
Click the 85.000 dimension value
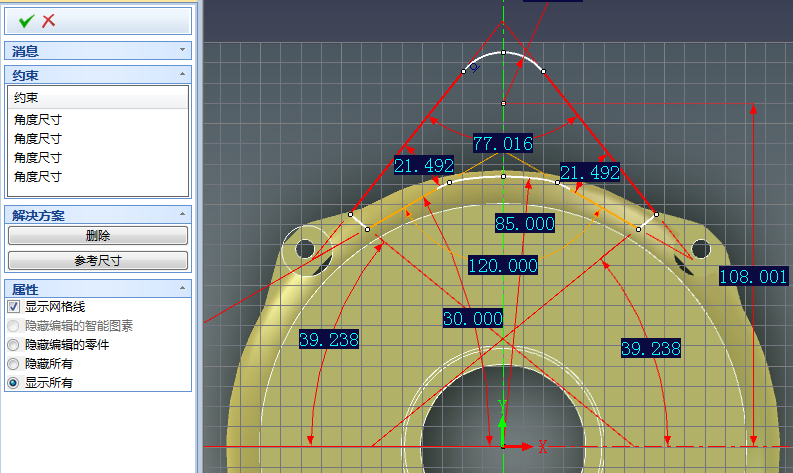pyautogui.click(x=525, y=223)
